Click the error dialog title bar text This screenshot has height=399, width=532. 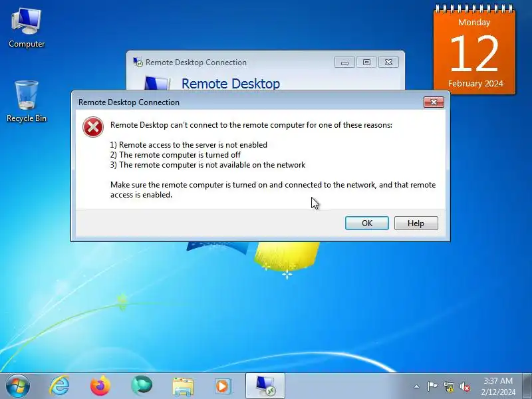129,102
